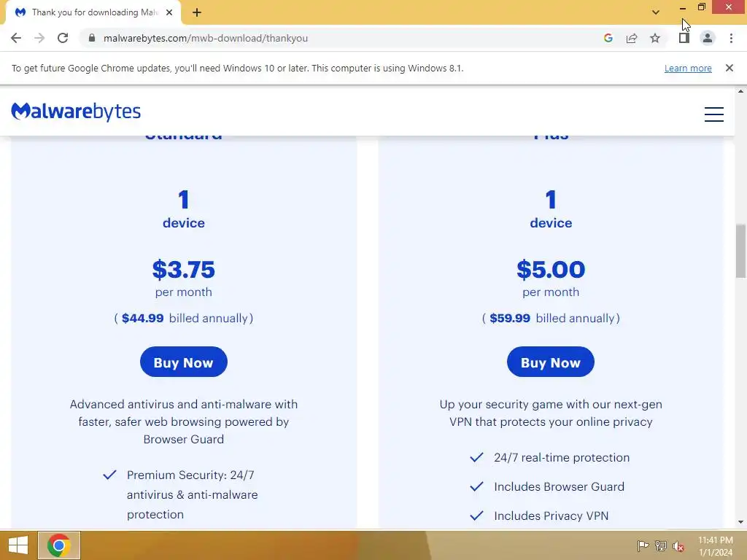Expand the tab search dropdown
Image resolution: width=747 pixels, height=560 pixels.
[656, 12]
